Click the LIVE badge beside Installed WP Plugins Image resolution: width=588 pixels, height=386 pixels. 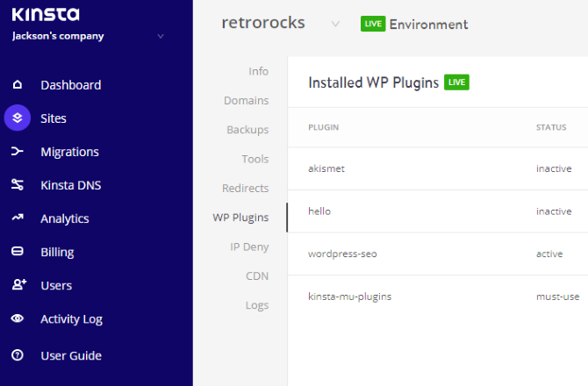click(x=456, y=82)
